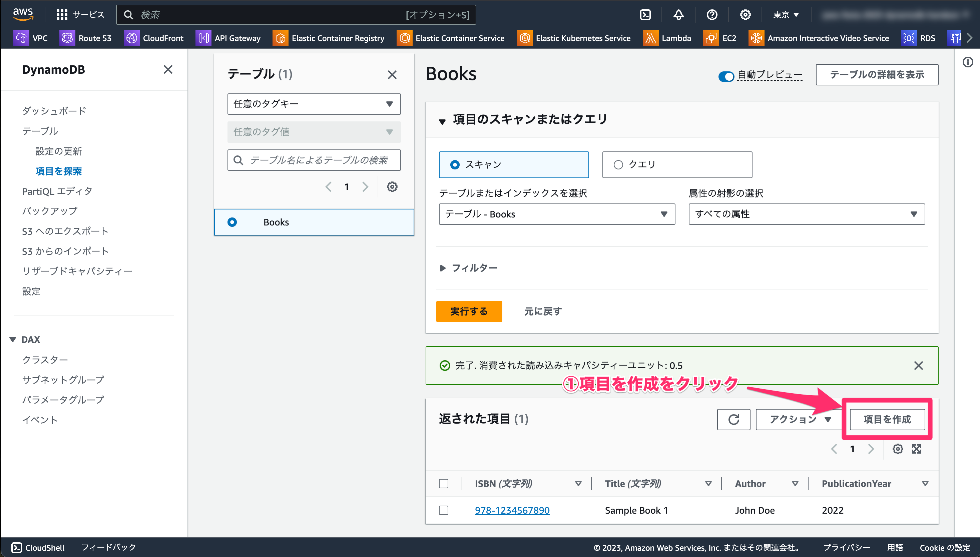Go to next page of returned items
This screenshot has height=557, width=980.
(x=871, y=449)
